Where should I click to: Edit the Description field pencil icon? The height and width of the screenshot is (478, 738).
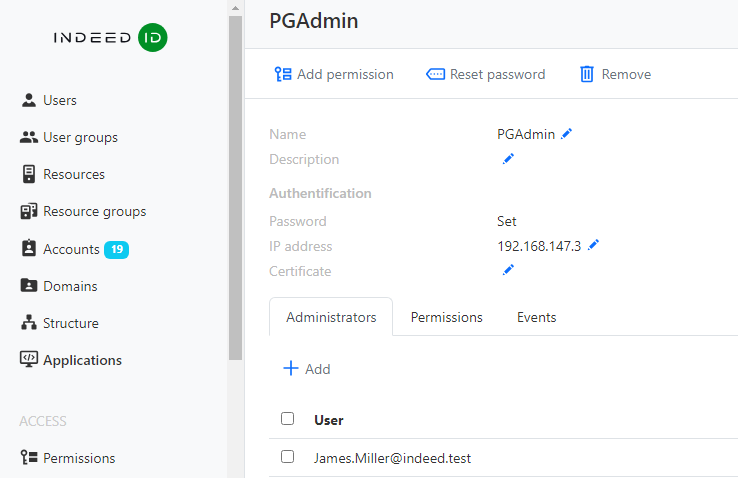pyautogui.click(x=508, y=159)
